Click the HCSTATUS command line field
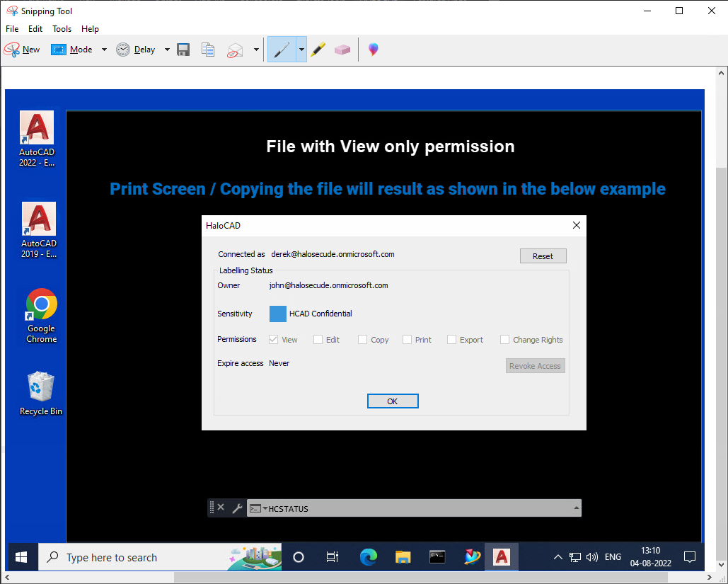This screenshot has width=728, height=584. pyautogui.click(x=417, y=508)
